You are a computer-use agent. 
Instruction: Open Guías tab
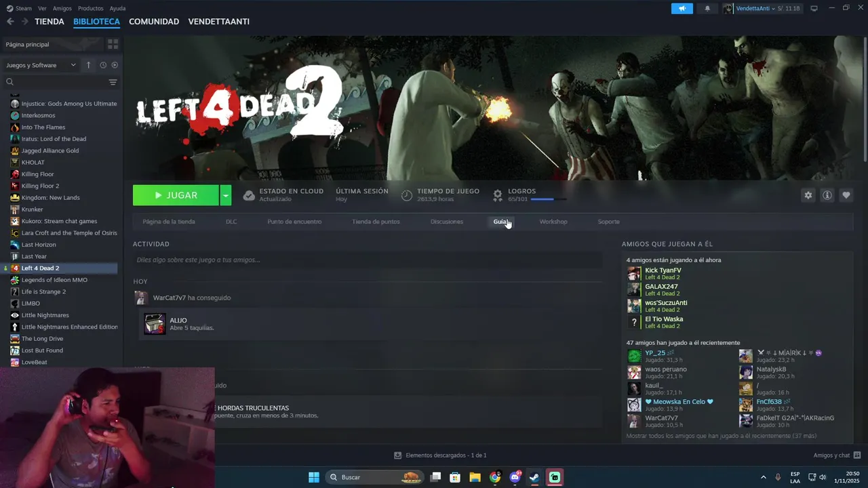point(501,222)
